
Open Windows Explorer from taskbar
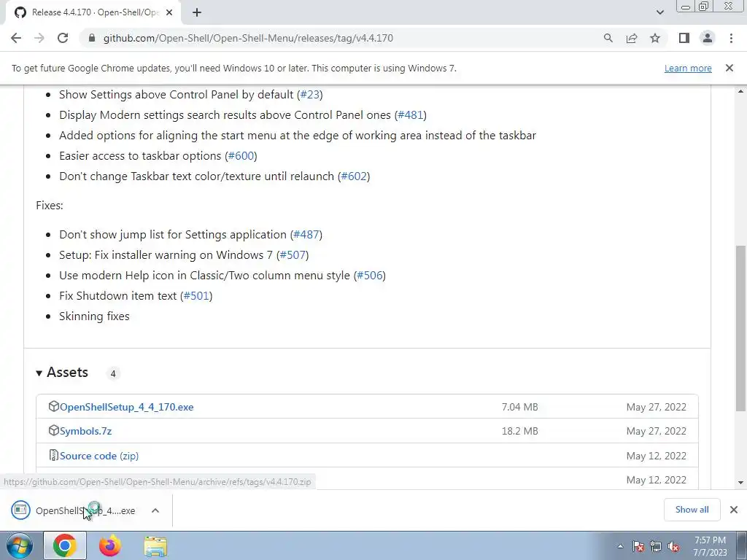click(155, 547)
